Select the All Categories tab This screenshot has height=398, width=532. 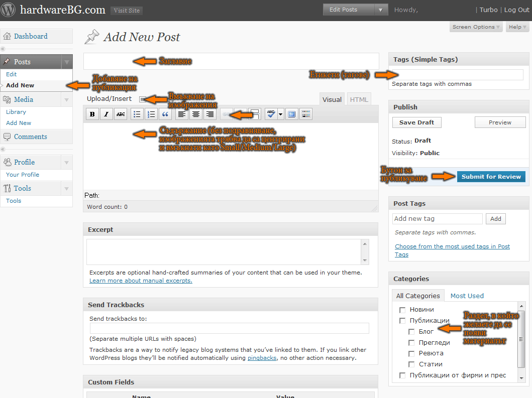pyautogui.click(x=418, y=296)
